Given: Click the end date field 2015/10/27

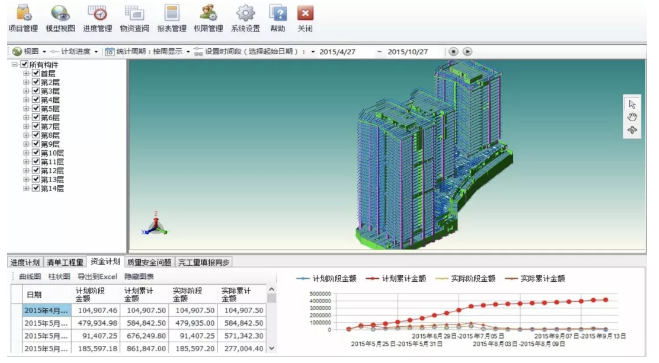Looking at the screenshot, I should click(414, 52).
